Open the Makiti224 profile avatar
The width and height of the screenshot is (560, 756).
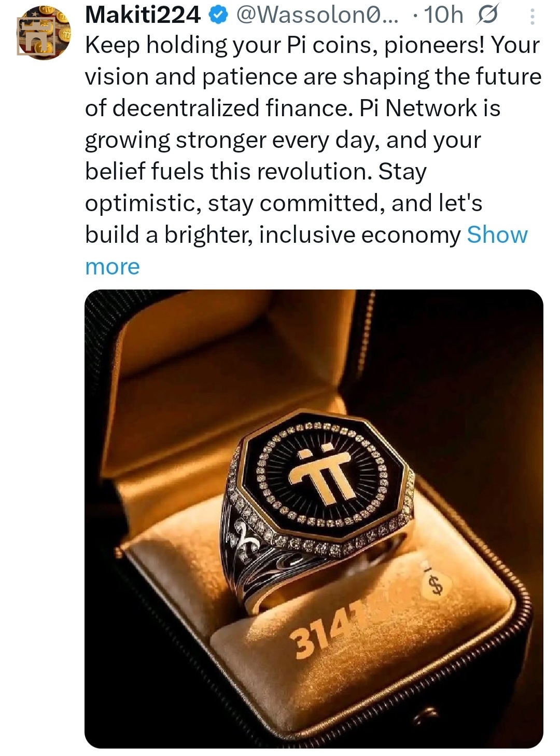pos(44,32)
